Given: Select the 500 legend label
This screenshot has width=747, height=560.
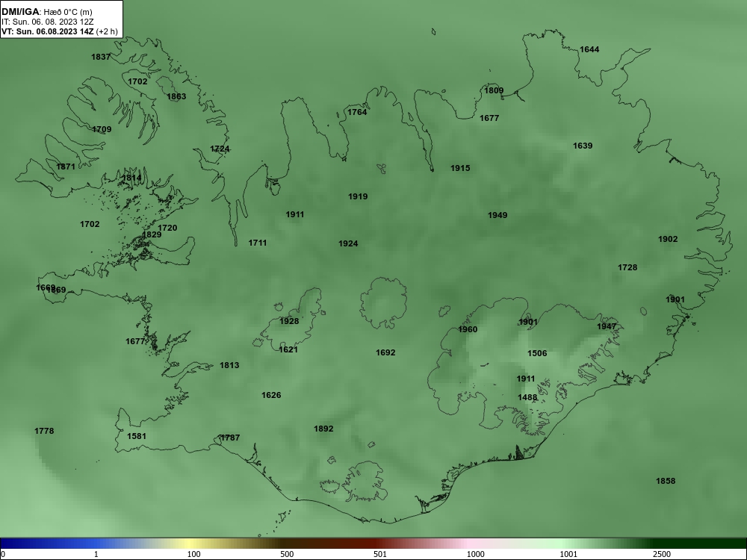Looking at the screenshot, I should 287,554.
